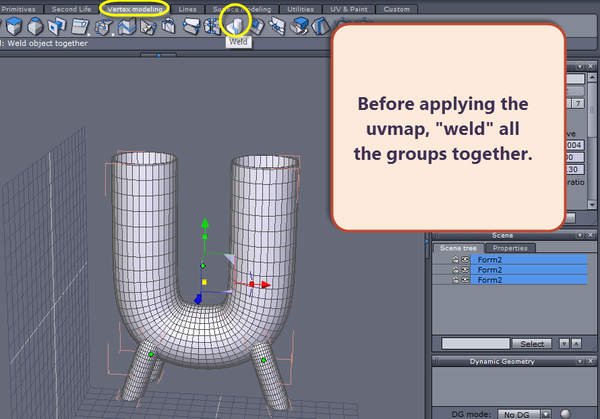This screenshot has height=419, width=600.
Task: Select the vertex grid average-weld tool
Action: 212,26
